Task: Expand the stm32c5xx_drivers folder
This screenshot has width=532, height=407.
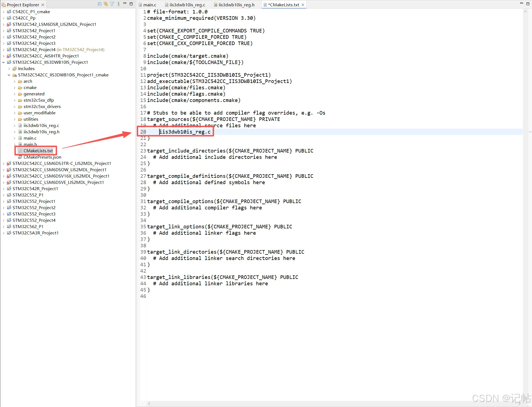Action: coord(15,107)
